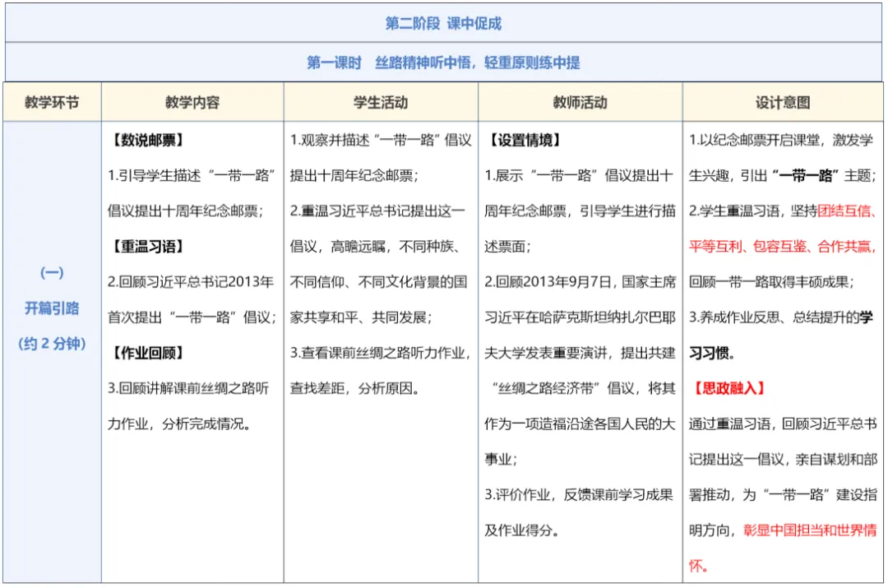
Task: Click the line '2.回顾习近平总书记2013年'
Action: (191, 282)
